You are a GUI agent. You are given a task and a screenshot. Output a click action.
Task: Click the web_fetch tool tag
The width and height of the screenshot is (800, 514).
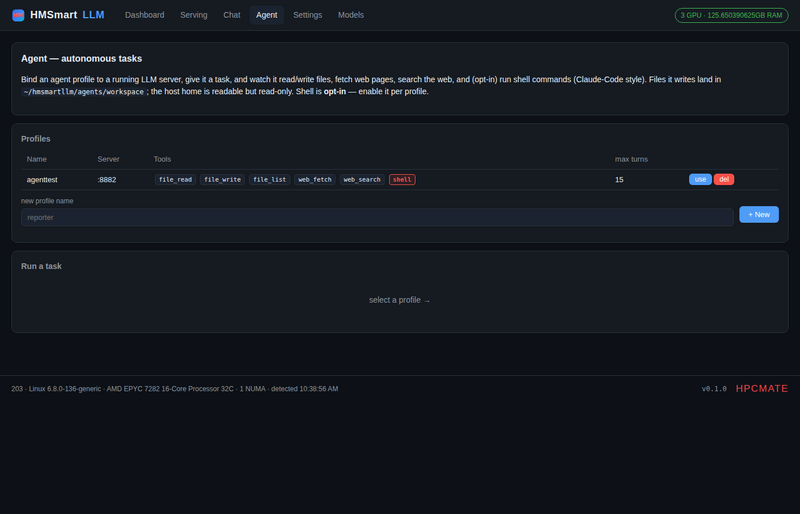314,180
